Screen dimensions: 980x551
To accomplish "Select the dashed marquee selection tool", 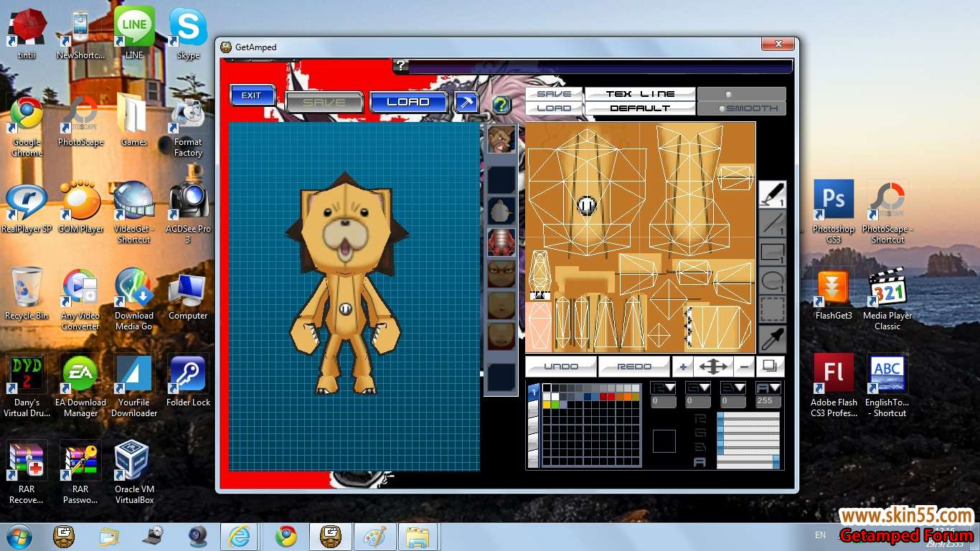I will pyautogui.click(x=773, y=309).
